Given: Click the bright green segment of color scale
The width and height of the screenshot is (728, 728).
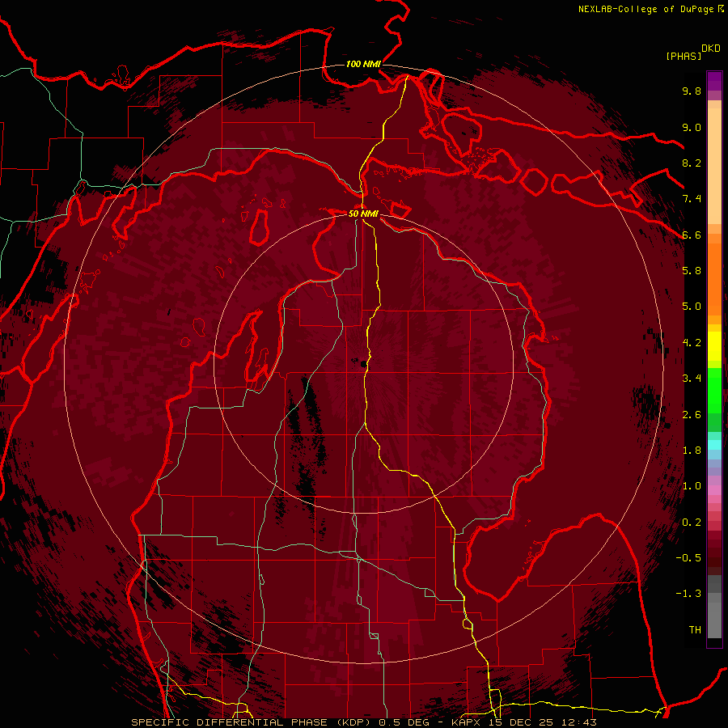Looking at the screenshot, I should coord(714,390).
